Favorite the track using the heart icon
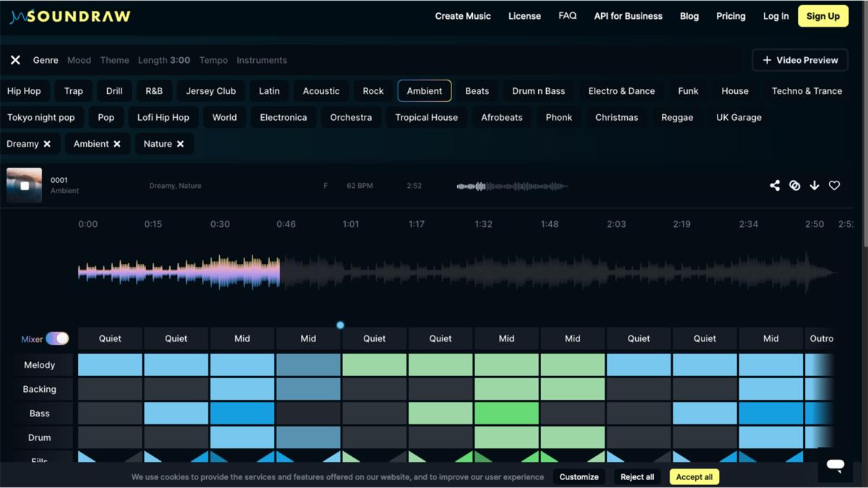This screenshot has width=868, height=488. point(834,186)
